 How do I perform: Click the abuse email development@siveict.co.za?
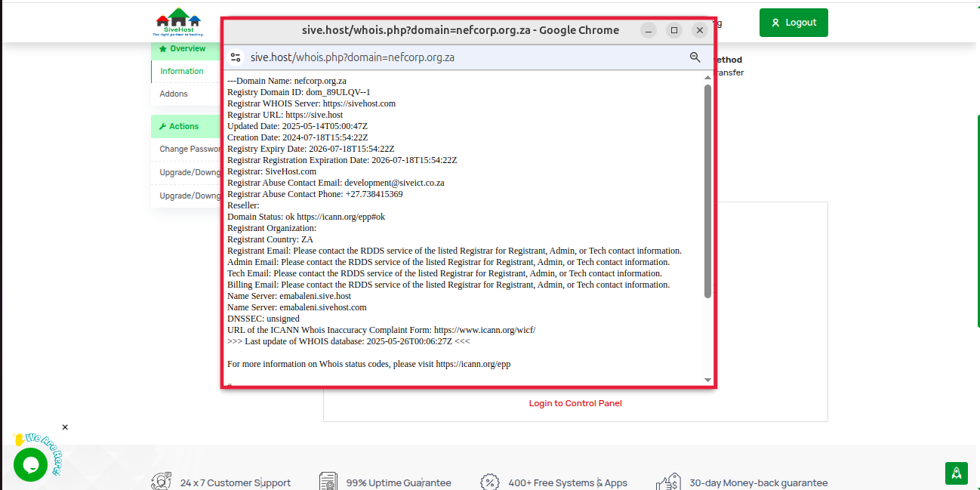click(394, 183)
